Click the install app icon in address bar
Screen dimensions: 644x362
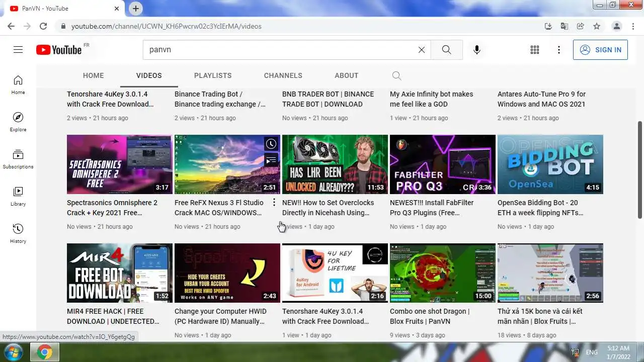(548, 26)
